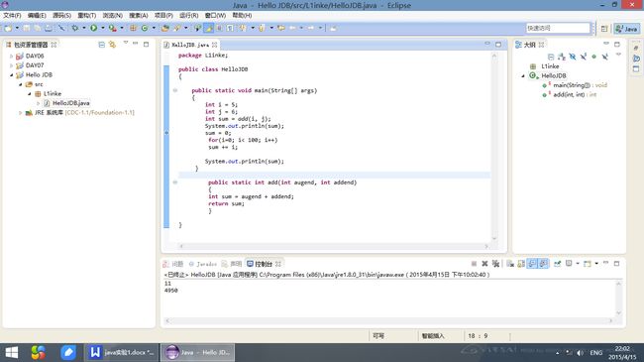Toggle Block Selection mode icon in toolbar
644x362 pixels.
[x=219, y=28]
